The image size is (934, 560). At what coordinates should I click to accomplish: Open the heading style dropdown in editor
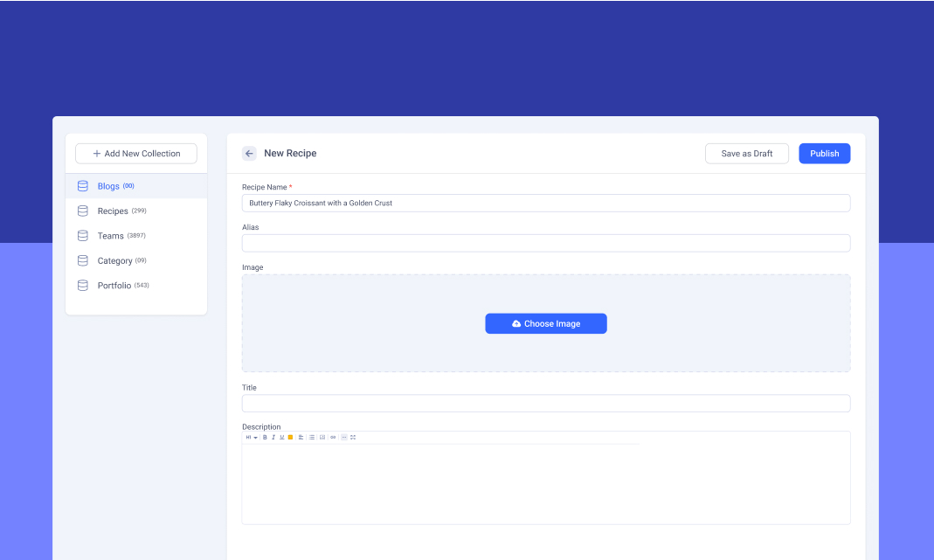[251, 437]
